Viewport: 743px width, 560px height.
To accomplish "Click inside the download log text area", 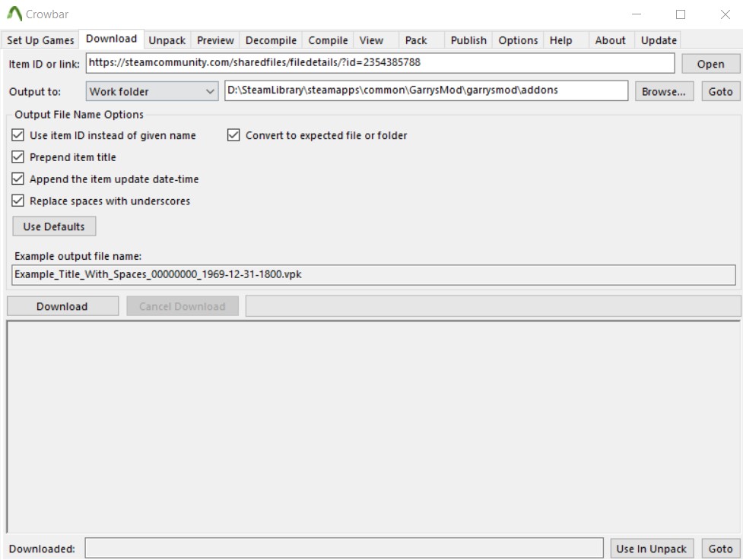I will pyautogui.click(x=373, y=426).
